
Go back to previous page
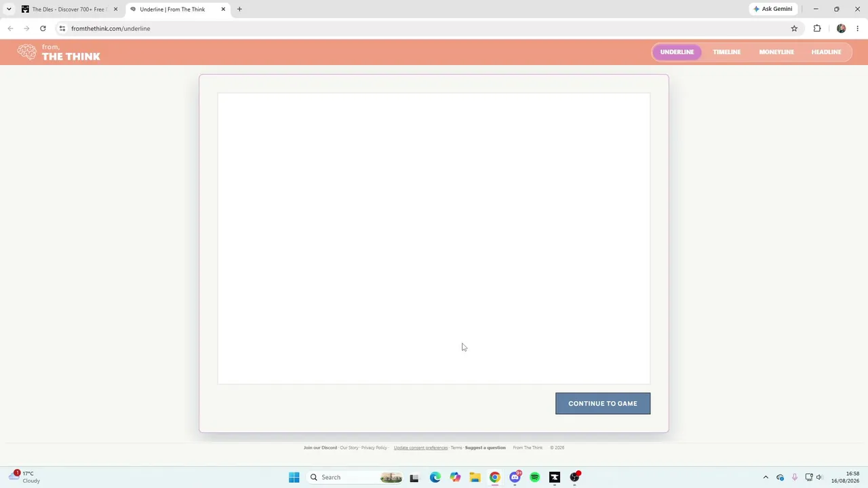(x=10, y=28)
